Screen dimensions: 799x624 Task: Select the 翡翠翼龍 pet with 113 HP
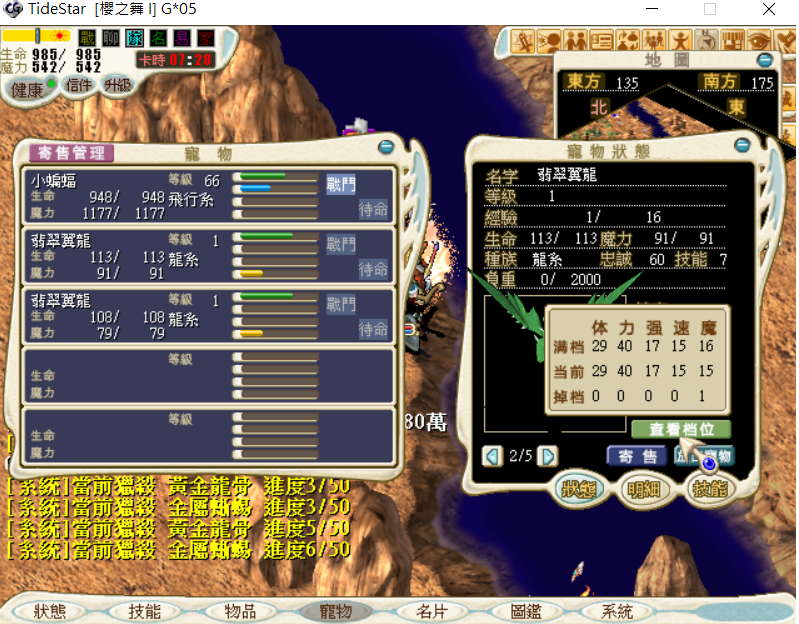coord(209,256)
